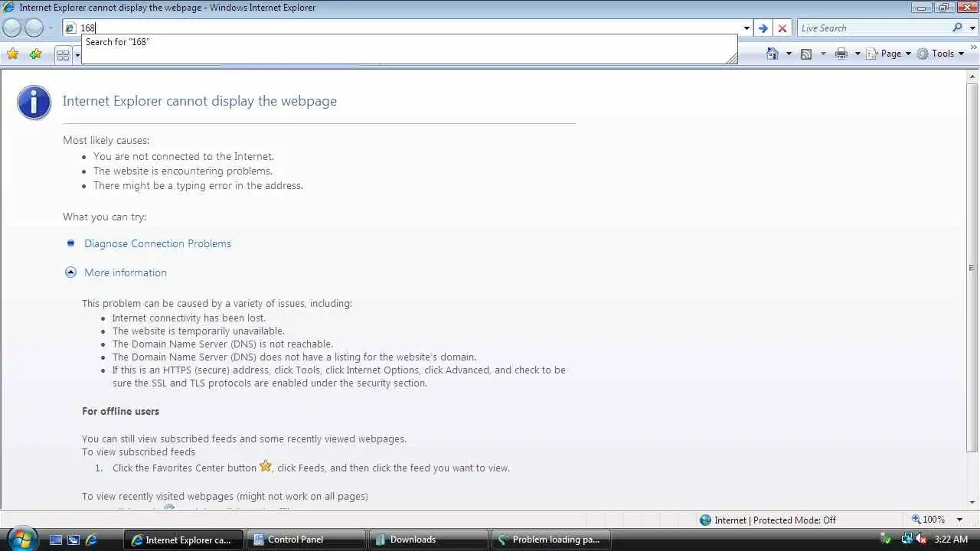Click the Show Desktop quick launch icon
Screen dimensions: 980x551
point(55,540)
